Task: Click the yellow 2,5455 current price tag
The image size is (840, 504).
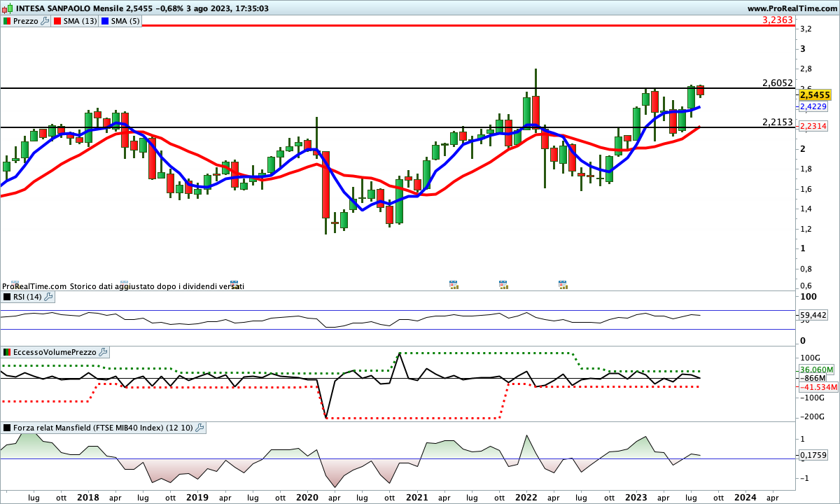Action: coord(815,94)
